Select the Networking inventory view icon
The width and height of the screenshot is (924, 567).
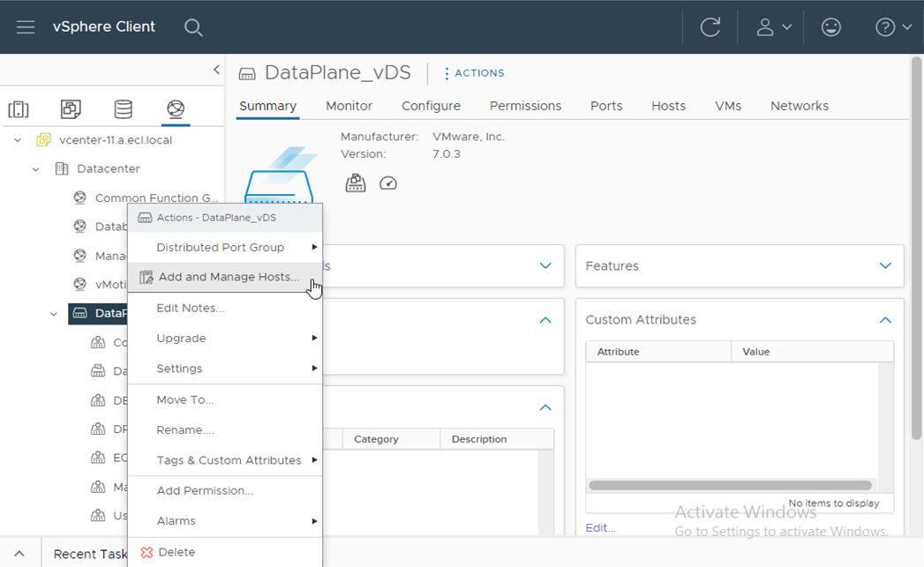[176, 109]
